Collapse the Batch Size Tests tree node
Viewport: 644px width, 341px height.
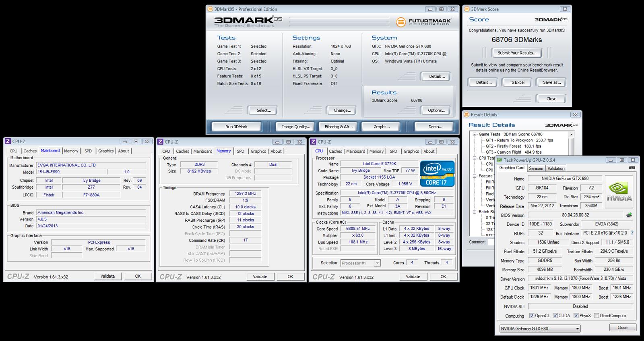475,212
